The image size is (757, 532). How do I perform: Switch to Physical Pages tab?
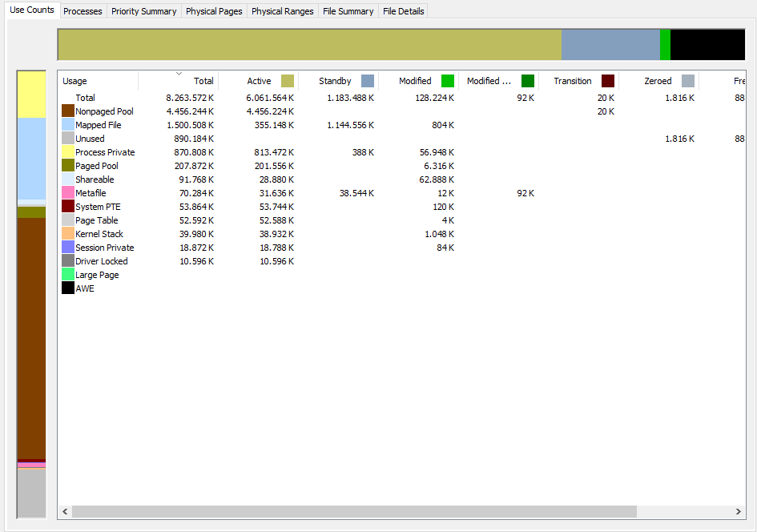[x=214, y=11]
